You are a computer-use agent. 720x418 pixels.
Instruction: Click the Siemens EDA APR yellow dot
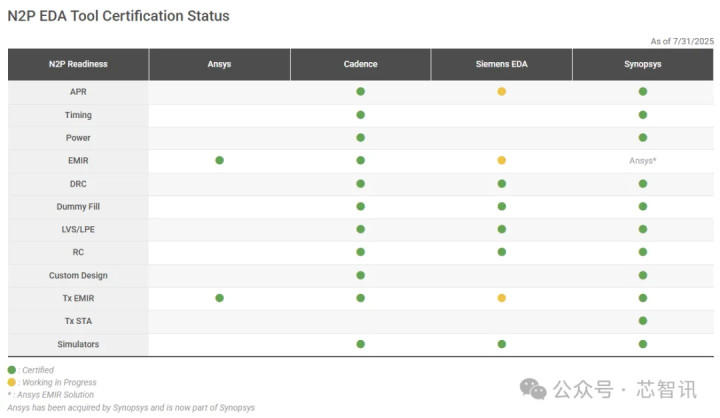point(501,91)
